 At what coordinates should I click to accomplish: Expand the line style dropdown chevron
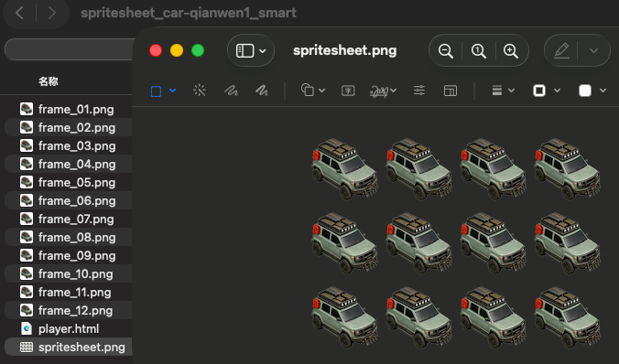tap(511, 91)
